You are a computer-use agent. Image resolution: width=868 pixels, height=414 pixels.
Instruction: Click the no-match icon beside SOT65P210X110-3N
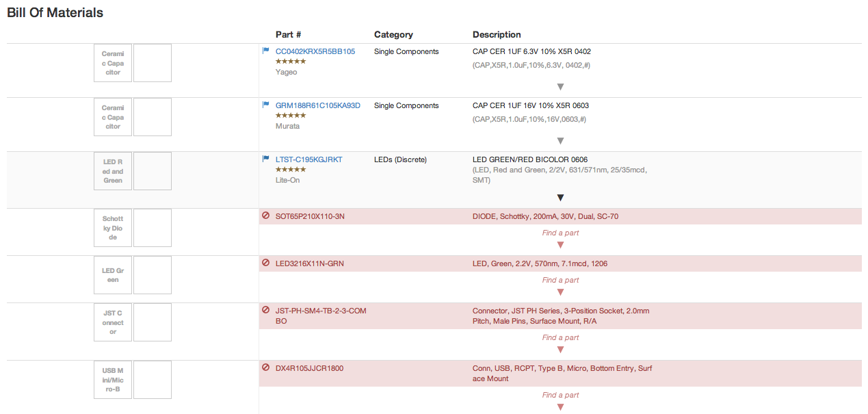(265, 216)
